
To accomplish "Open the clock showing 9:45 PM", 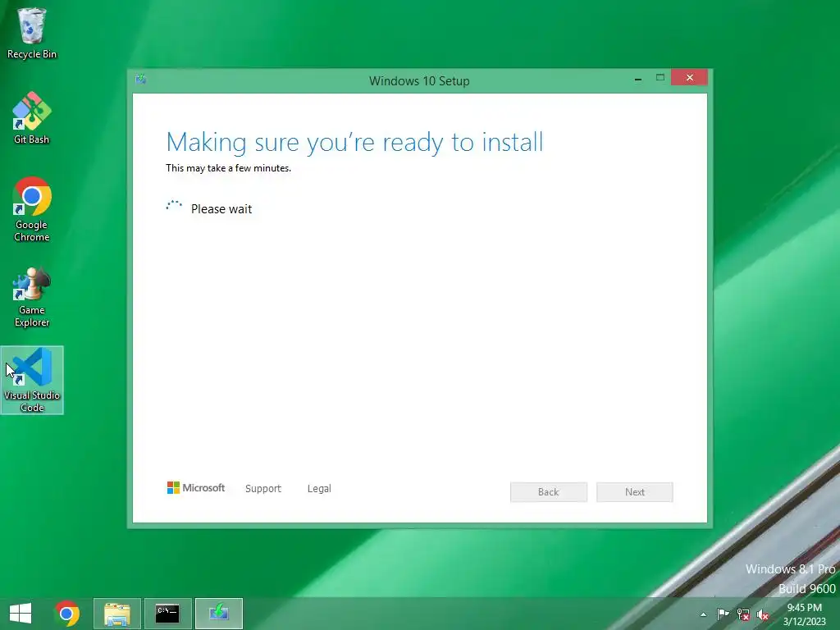I will point(804,614).
